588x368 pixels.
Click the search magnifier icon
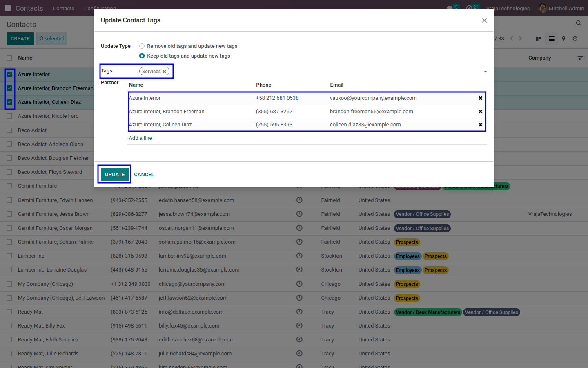[x=579, y=23]
